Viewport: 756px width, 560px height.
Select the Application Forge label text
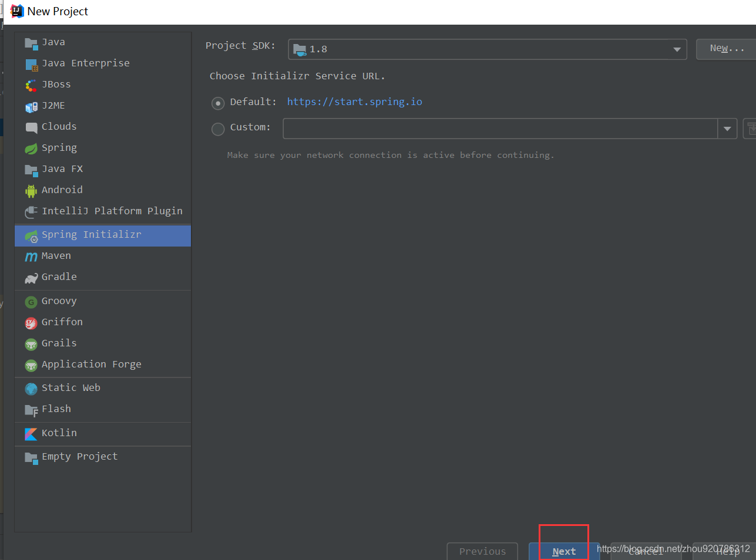coord(92,365)
